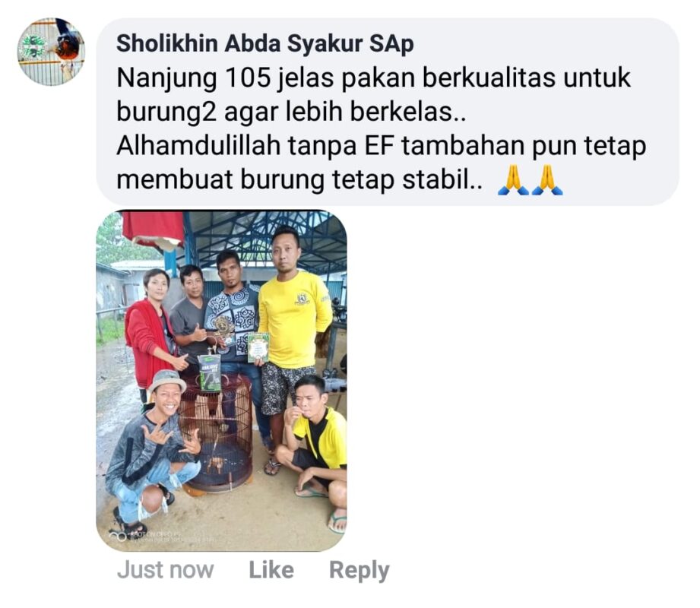
Task: Click the first praying hands emoji
Action: [513, 180]
